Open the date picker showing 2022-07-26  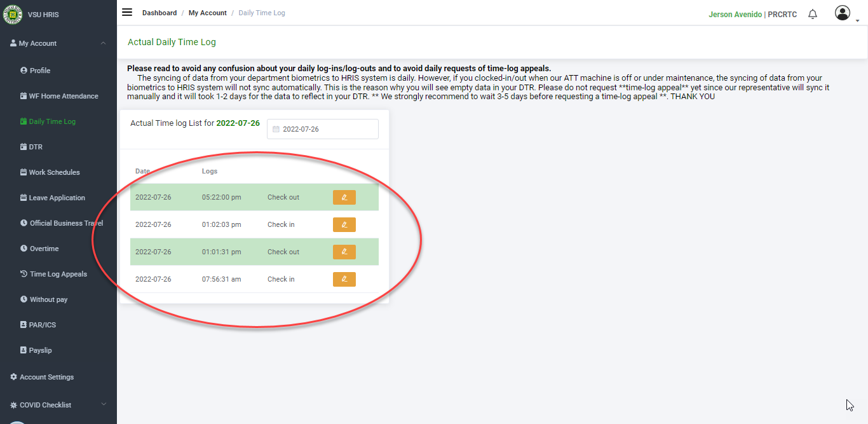coord(322,129)
